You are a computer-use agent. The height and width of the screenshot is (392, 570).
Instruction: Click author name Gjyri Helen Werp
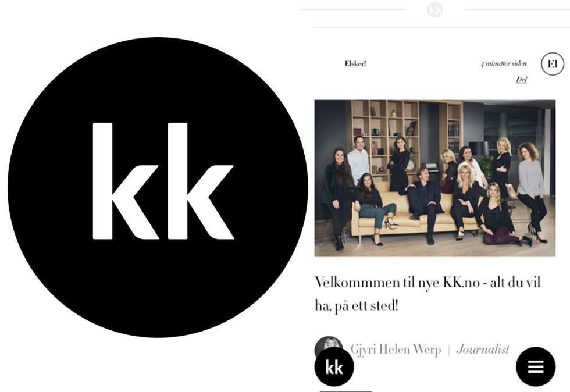pos(396,350)
